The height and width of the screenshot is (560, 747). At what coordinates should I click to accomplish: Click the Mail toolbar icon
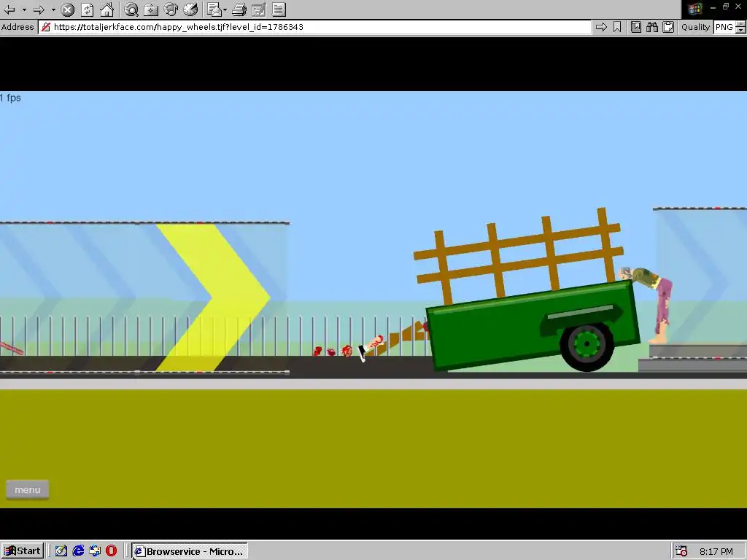click(215, 9)
